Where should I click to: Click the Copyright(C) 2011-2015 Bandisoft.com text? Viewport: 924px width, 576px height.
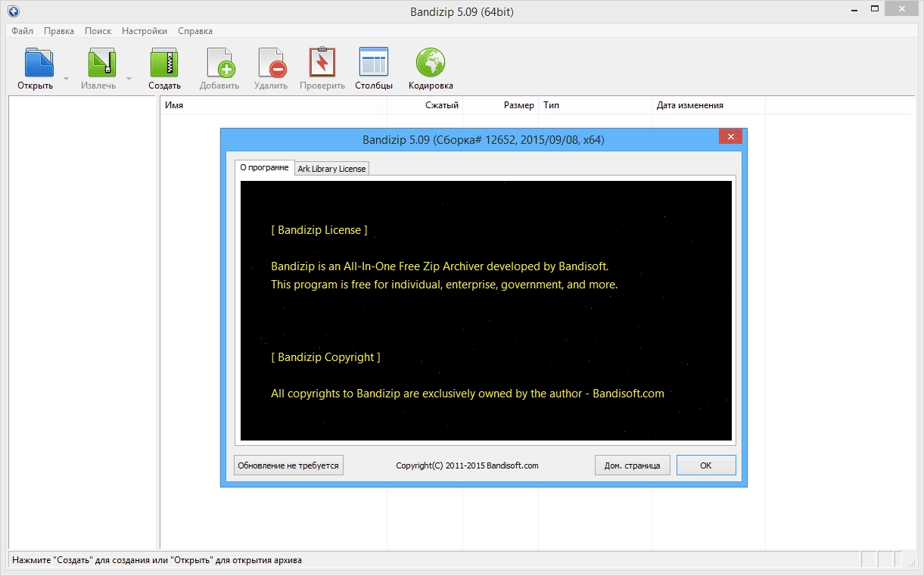point(467,465)
